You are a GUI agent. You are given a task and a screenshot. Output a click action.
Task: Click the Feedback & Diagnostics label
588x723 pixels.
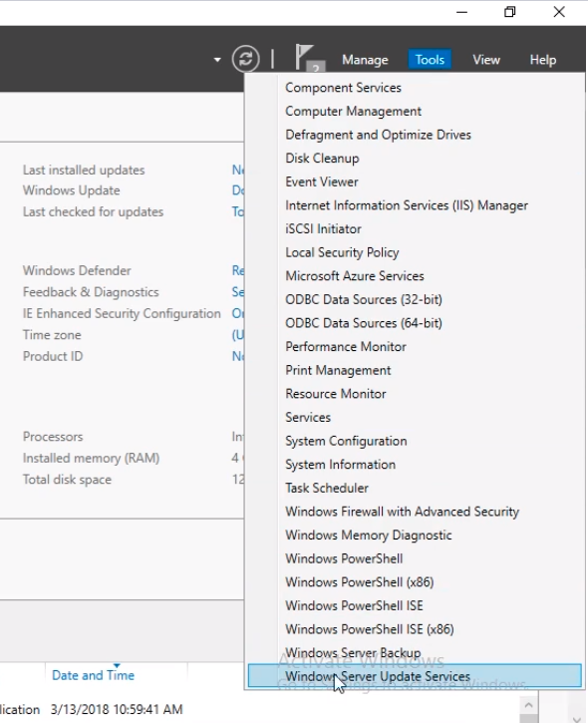[91, 292]
